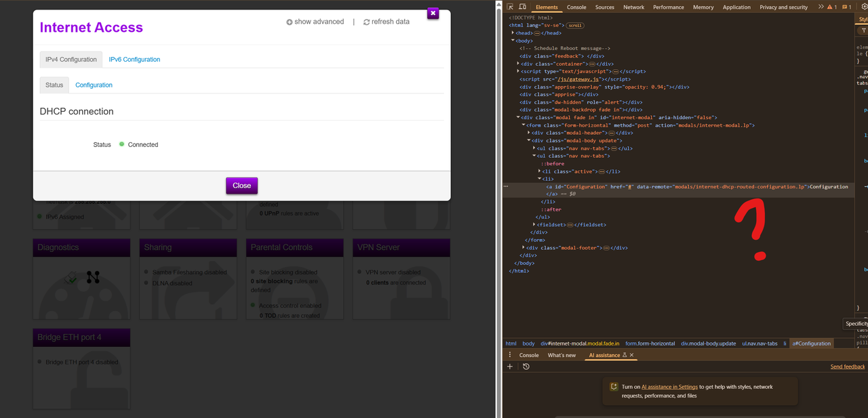Select the AI assistance drawer tab

[x=604, y=355]
